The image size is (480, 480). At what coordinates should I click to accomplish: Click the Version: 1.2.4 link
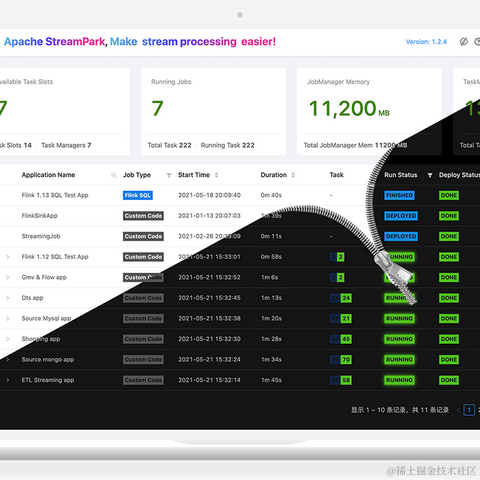(x=426, y=42)
